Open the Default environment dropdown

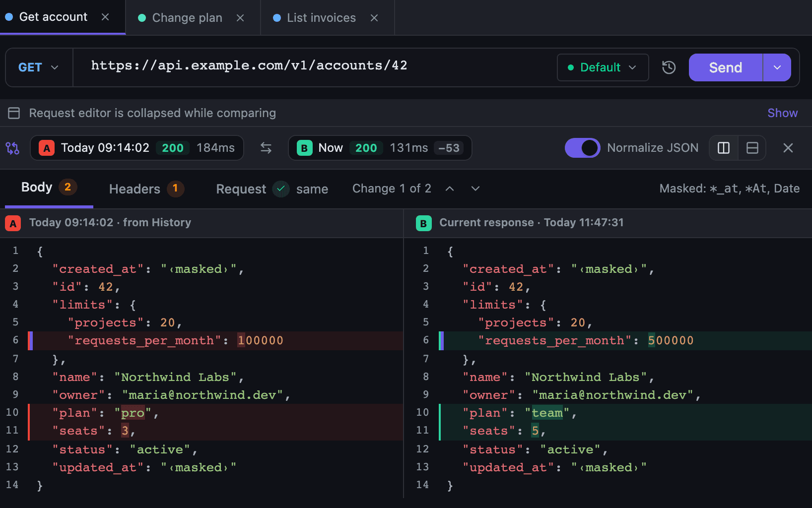click(x=603, y=67)
